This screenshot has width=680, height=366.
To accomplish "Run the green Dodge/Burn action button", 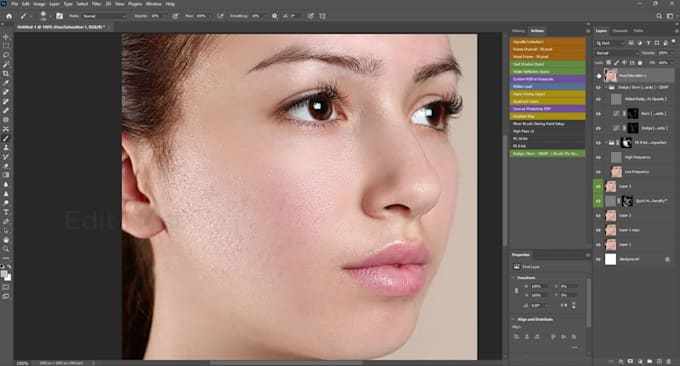I will click(x=547, y=154).
